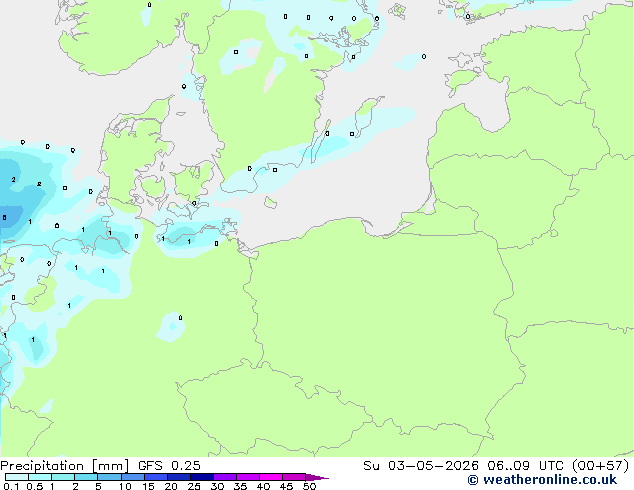Click the 35–40 mm legend swatch

(247, 477)
